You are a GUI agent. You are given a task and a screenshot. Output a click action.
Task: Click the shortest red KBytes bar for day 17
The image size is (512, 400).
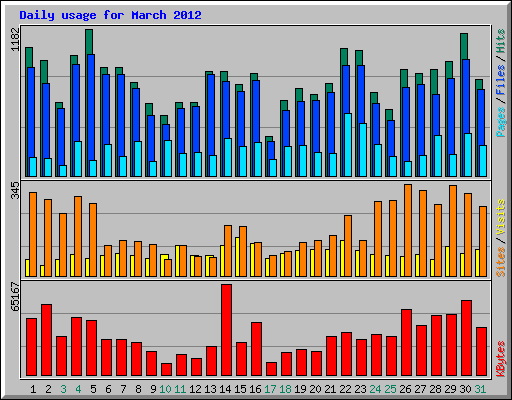point(271,369)
